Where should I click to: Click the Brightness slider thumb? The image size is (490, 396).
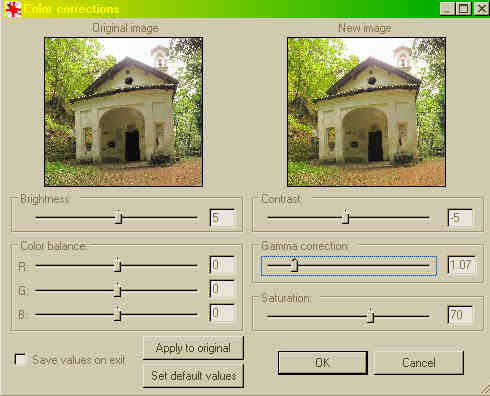[x=118, y=217]
